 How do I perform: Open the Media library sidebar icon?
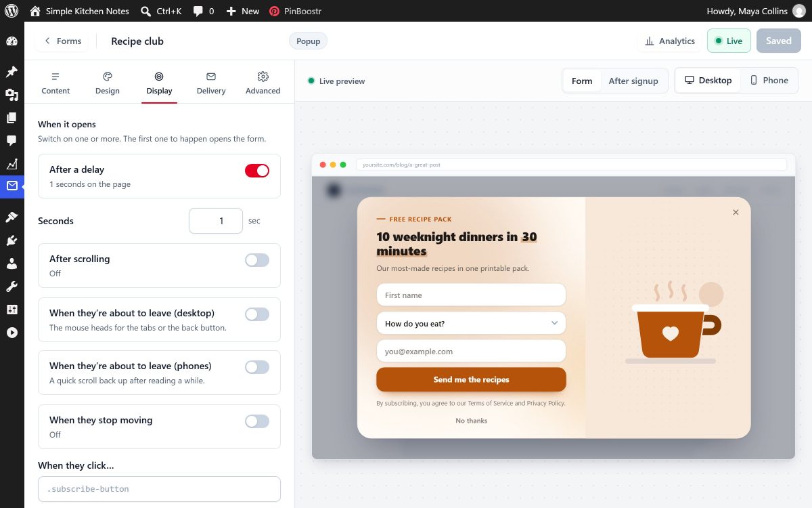(x=12, y=95)
